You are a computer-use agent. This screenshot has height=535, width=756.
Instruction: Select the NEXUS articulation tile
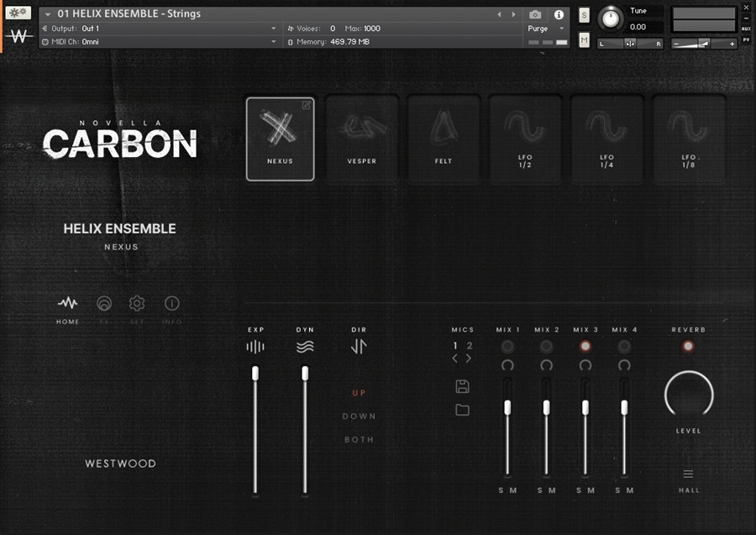coord(280,139)
